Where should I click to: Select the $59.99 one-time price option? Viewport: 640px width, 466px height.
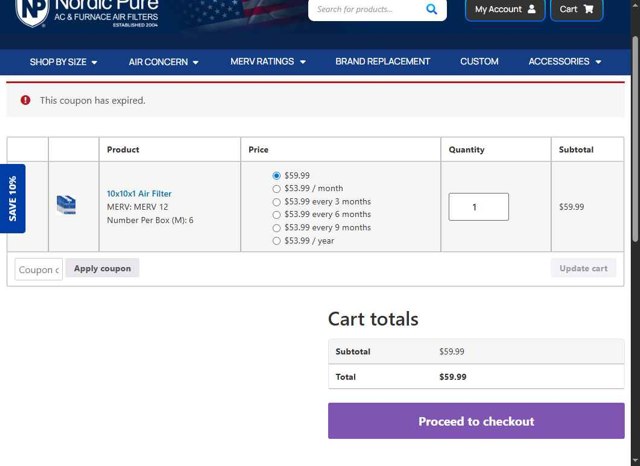click(x=276, y=175)
